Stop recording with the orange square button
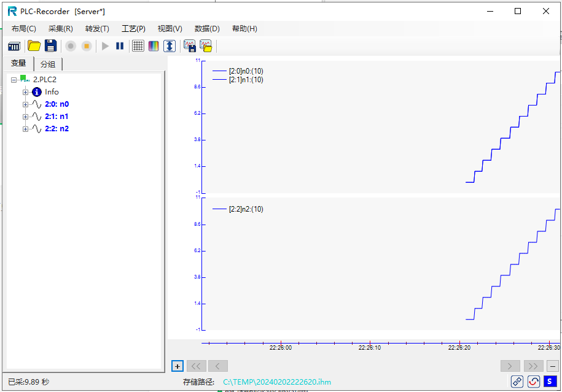The height and width of the screenshot is (392, 562). [87, 46]
